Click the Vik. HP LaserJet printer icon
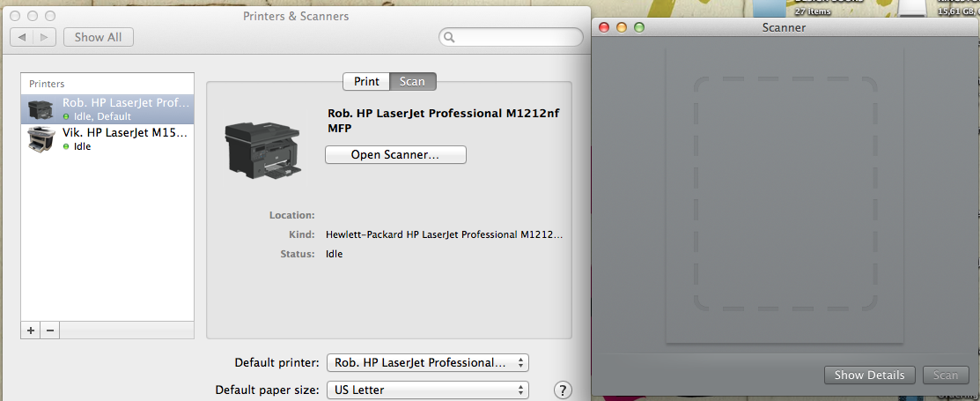Screen dimensions: 980x401 (42, 139)
